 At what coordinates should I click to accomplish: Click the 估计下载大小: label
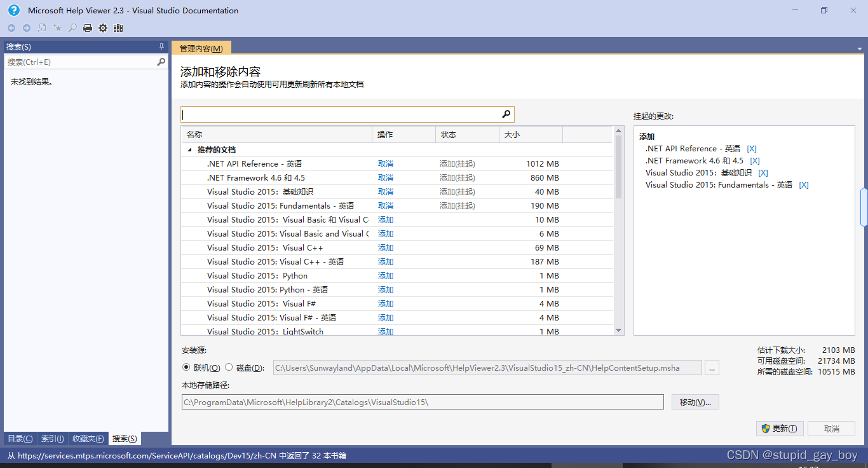tap(781, 350)
